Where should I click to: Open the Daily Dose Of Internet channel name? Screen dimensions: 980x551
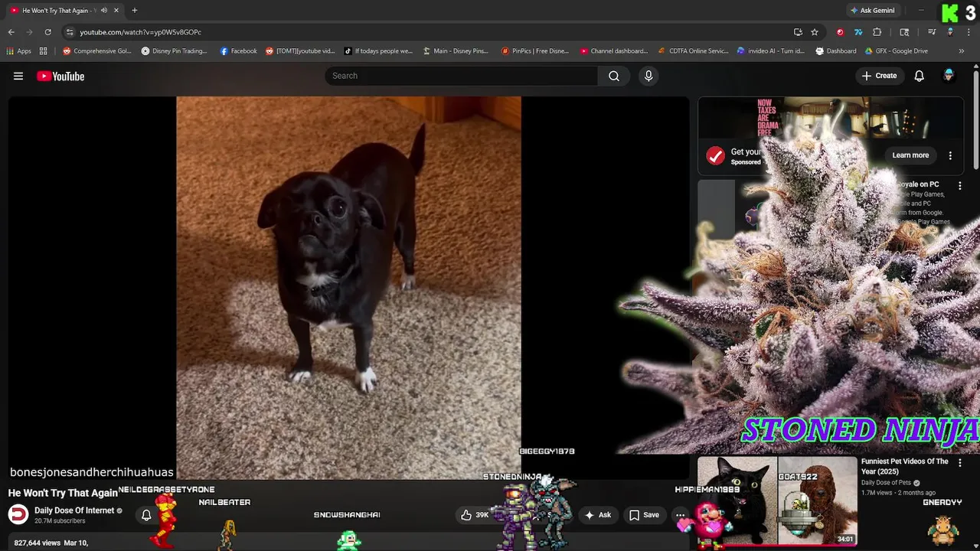[74, 510]
